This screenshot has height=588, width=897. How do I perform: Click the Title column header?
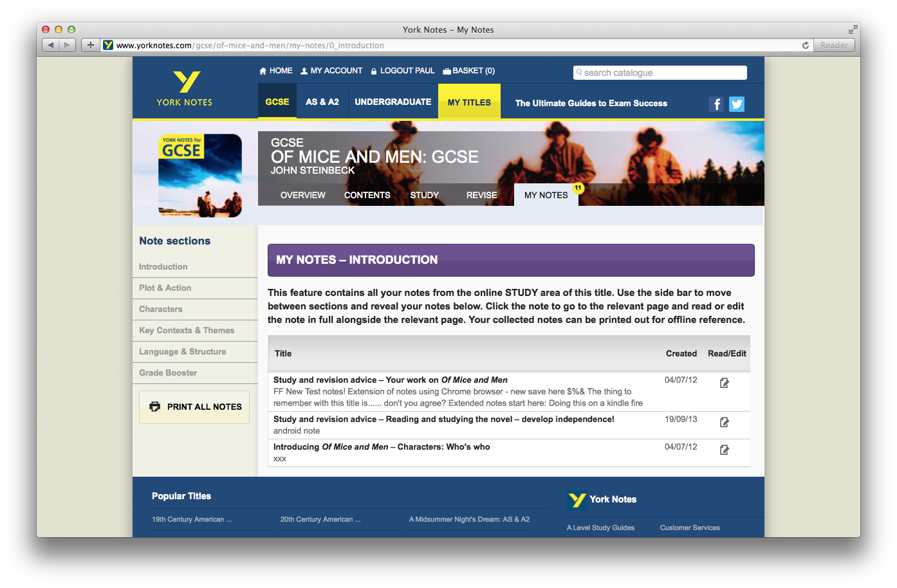tap(283, 354)
